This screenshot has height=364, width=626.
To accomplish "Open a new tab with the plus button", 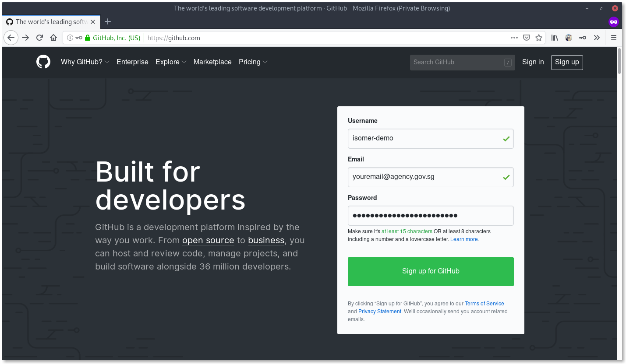I will pyautogui.click(x=108, y=21).
